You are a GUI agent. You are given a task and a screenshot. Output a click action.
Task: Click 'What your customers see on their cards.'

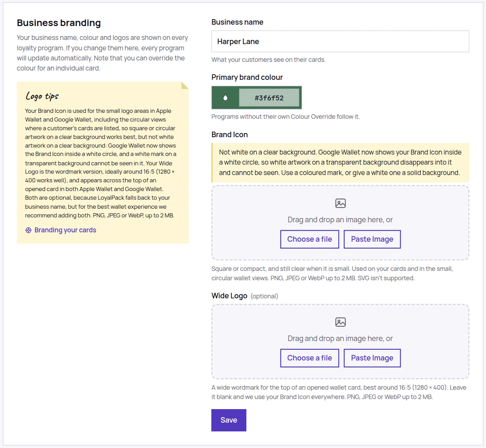[268, 60]
